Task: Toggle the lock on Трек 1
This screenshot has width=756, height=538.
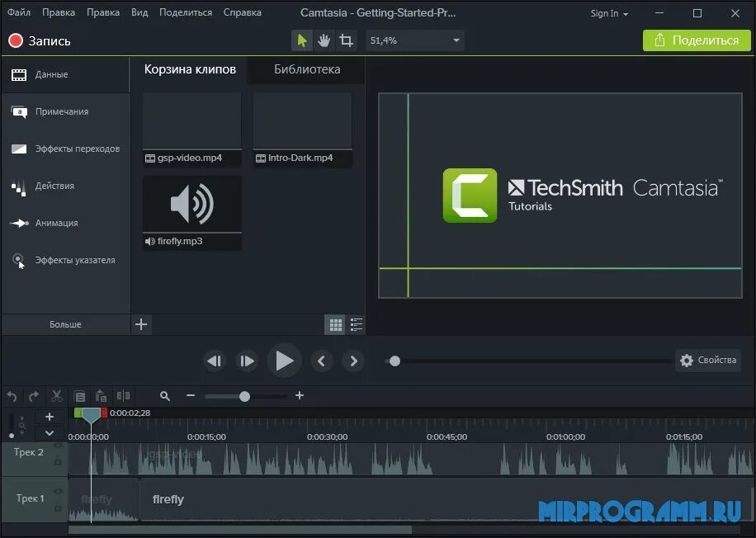Action: (x=58, y=507)
